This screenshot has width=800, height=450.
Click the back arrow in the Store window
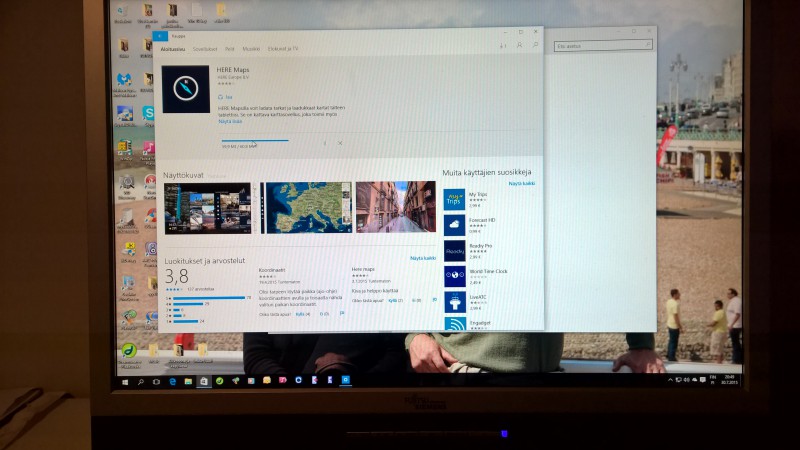(160, 36)
